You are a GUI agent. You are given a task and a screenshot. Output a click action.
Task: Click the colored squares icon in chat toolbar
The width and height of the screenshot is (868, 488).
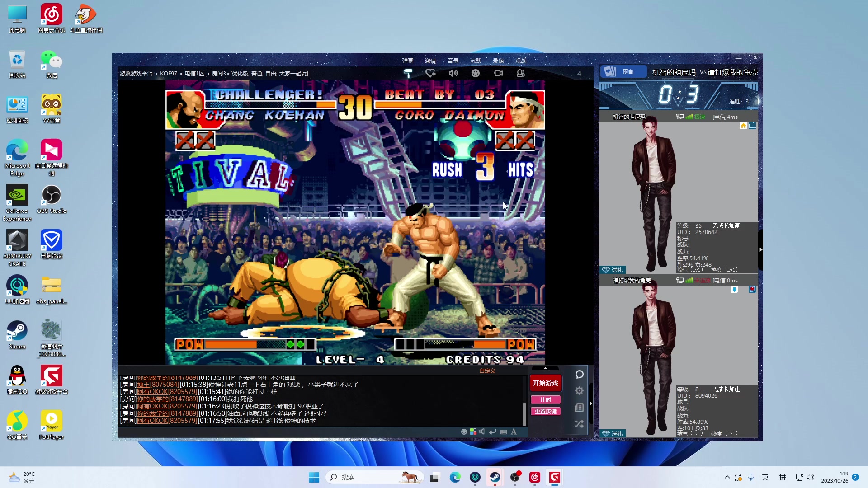473,432
